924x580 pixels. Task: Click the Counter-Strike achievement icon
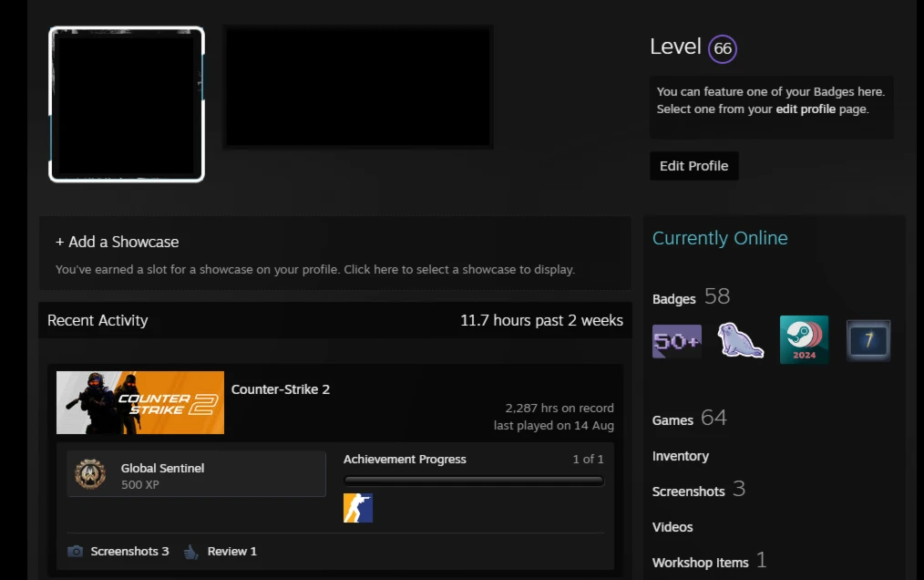(x=358, y=508)
